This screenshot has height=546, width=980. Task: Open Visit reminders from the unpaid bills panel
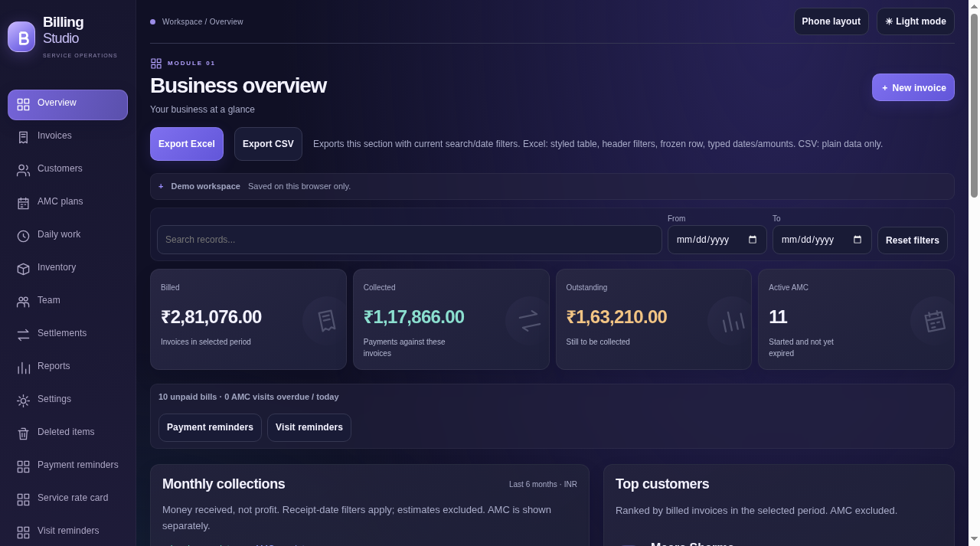(309, 427)
